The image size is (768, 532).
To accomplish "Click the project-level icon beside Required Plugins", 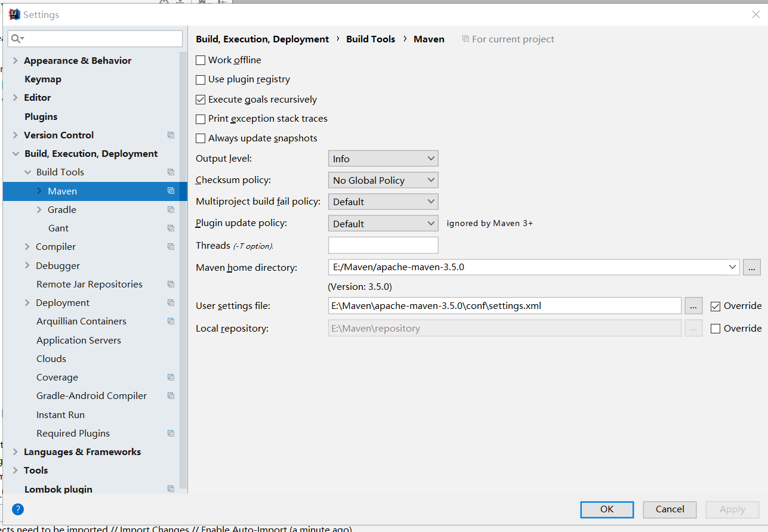I will point(171,434).
